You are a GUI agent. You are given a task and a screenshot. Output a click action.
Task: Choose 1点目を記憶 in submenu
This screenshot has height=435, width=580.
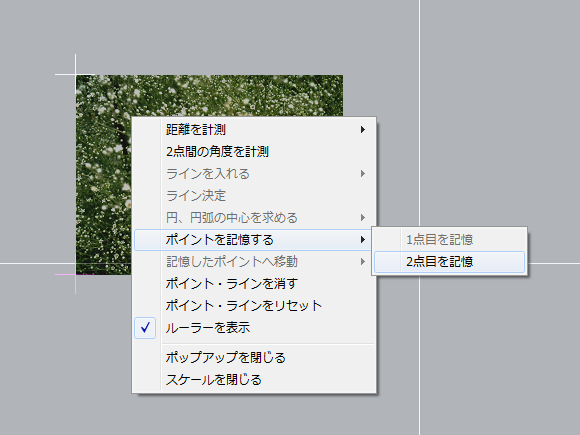coord(449,240)
